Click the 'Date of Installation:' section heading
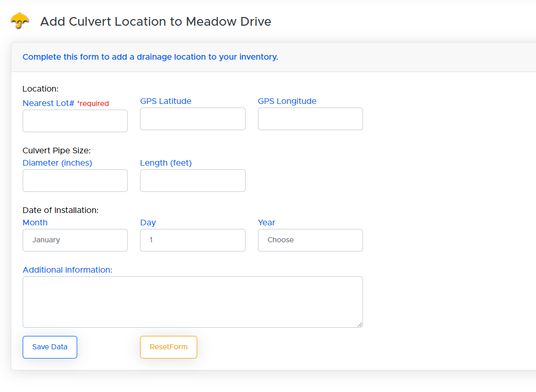The width and height of the screenshot is (536, 392). click(x=60, y=210)
